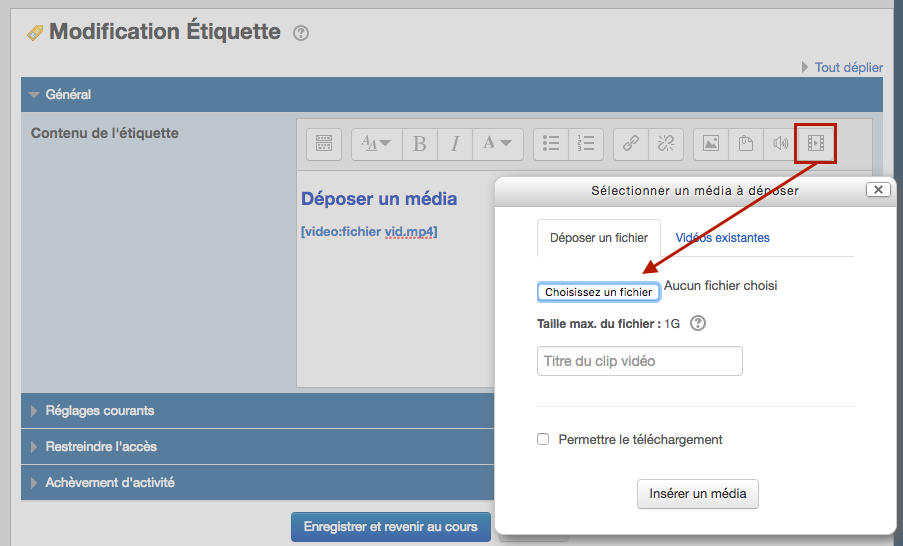Expand the Réglages courants section
Screen dimensions: 903x546
(100, 411)
